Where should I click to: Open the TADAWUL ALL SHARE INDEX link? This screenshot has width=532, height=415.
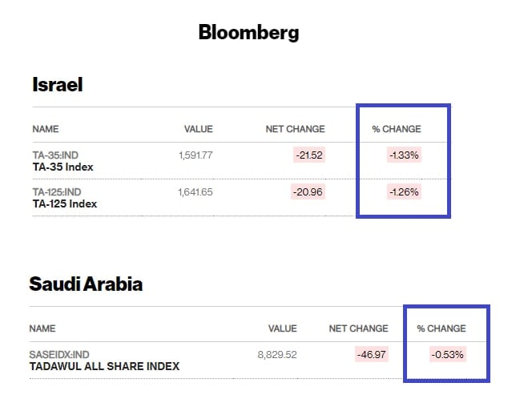[x=104, y=367]
